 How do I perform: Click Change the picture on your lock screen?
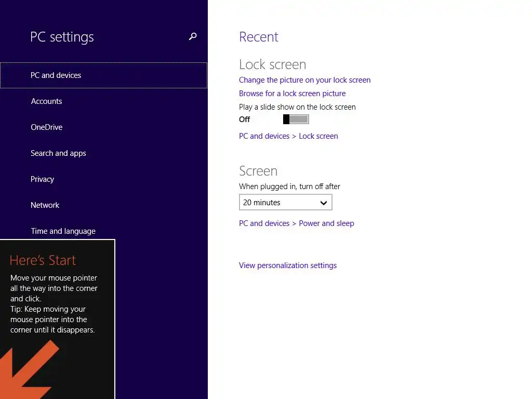(x=304, y=80)
